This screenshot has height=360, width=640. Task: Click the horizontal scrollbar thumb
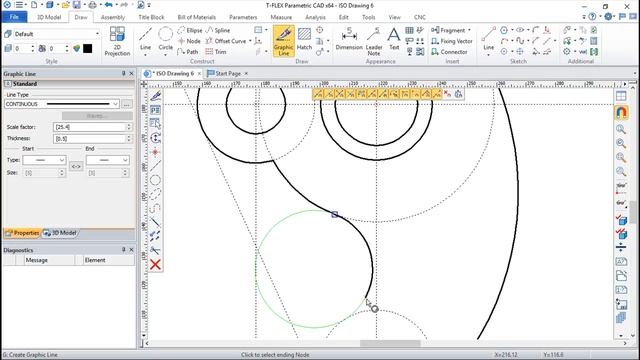(x=390, y=343)
